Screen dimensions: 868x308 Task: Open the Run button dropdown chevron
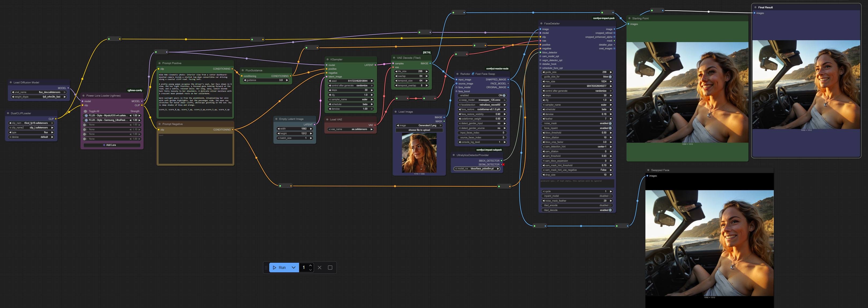coord(294,268)
